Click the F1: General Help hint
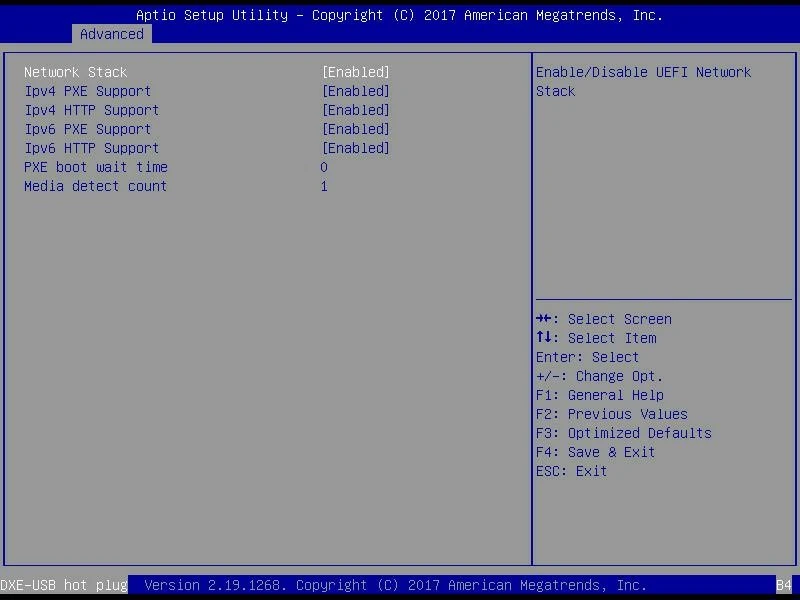 600,395
